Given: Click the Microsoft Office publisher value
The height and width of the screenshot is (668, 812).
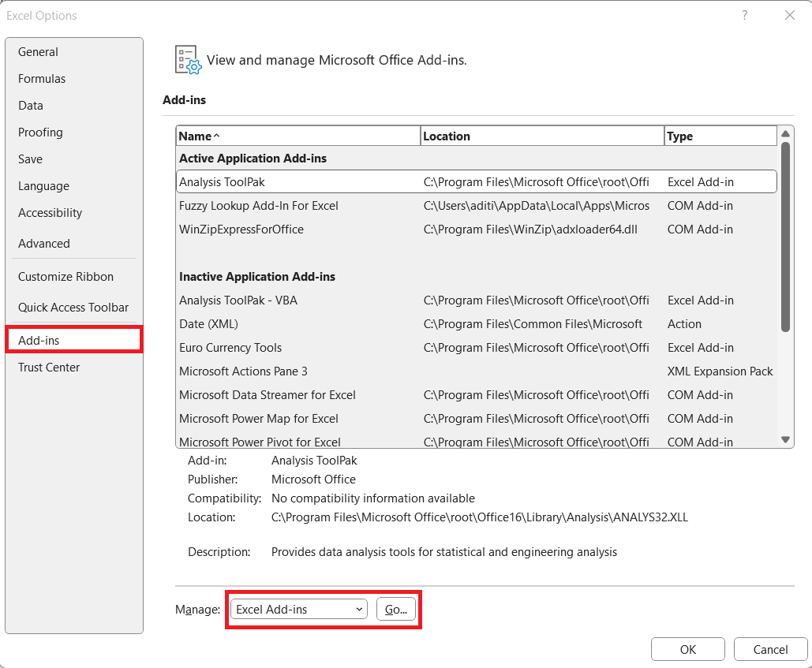Looking at the screenshot, I should (x=313, y=480).
